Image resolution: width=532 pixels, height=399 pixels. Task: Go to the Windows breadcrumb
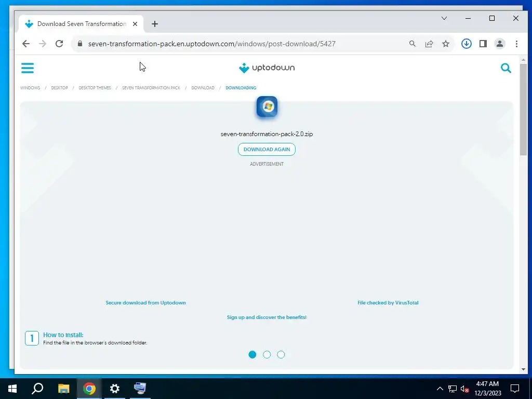coord(30,88)
